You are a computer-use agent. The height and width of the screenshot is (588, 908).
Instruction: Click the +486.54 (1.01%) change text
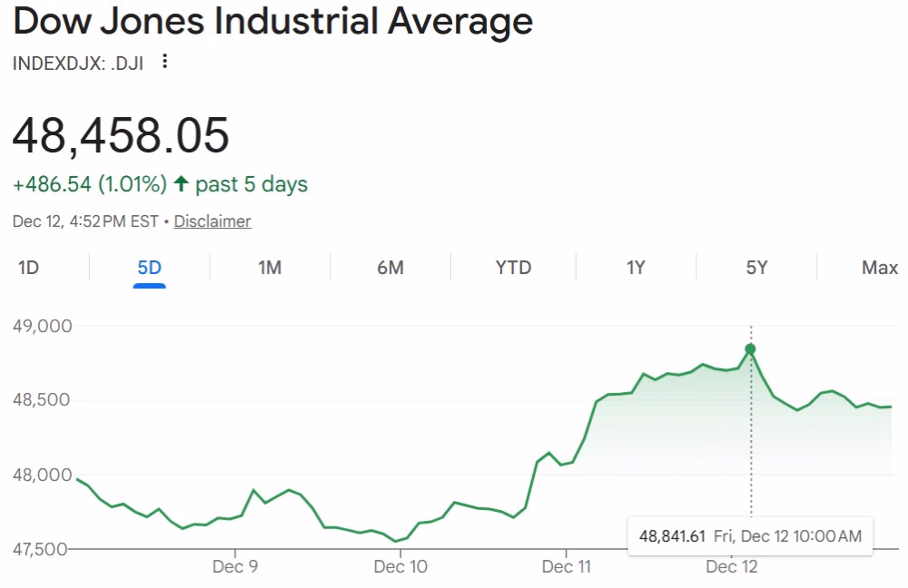(x=89, y=185)
